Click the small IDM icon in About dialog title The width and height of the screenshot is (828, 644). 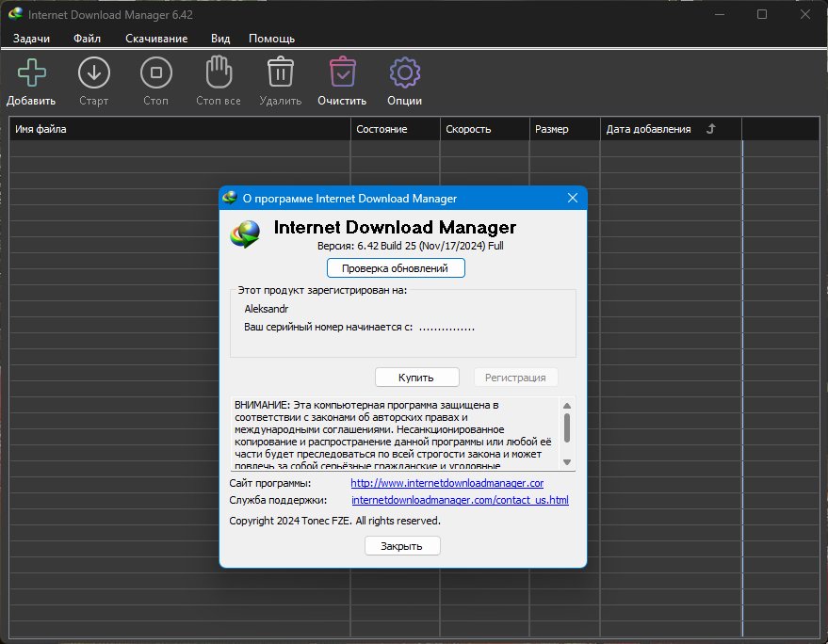[x=230, y=198]
